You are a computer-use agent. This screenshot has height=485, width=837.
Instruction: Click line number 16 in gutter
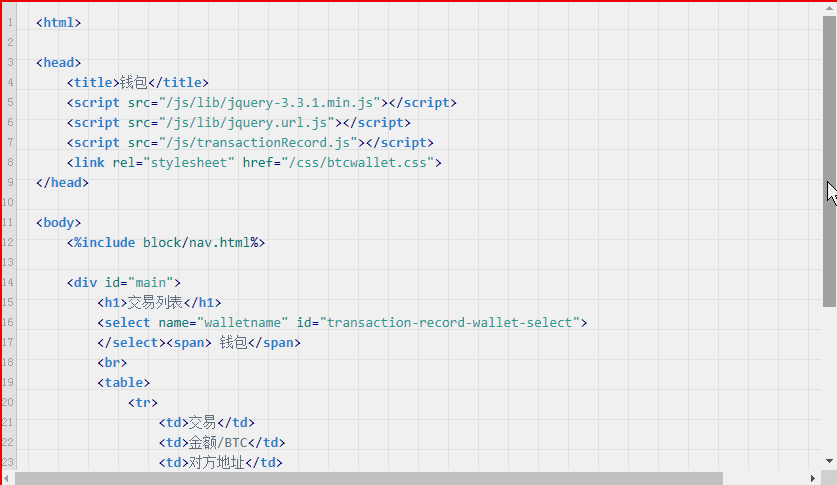pos(8,322)
